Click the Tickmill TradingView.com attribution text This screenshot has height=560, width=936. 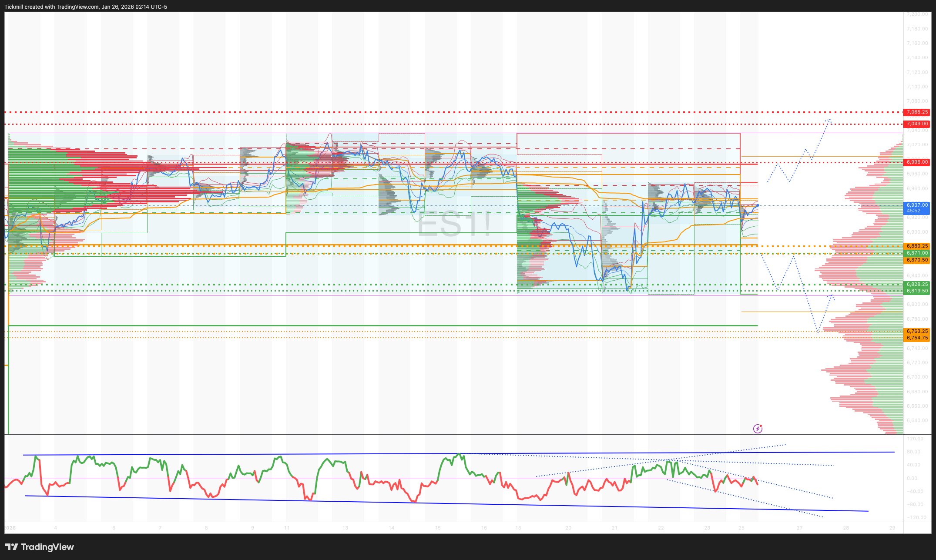pos(86,7)
